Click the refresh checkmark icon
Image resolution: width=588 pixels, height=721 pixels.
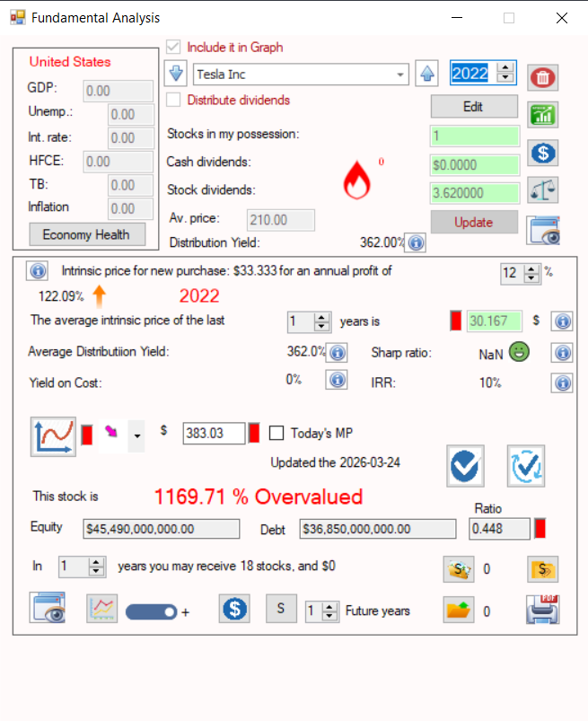[x=526, y=466]
